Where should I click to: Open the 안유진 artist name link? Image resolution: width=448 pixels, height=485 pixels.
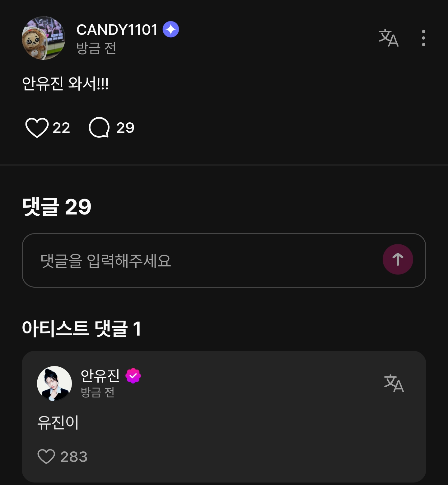coord(100,376)
